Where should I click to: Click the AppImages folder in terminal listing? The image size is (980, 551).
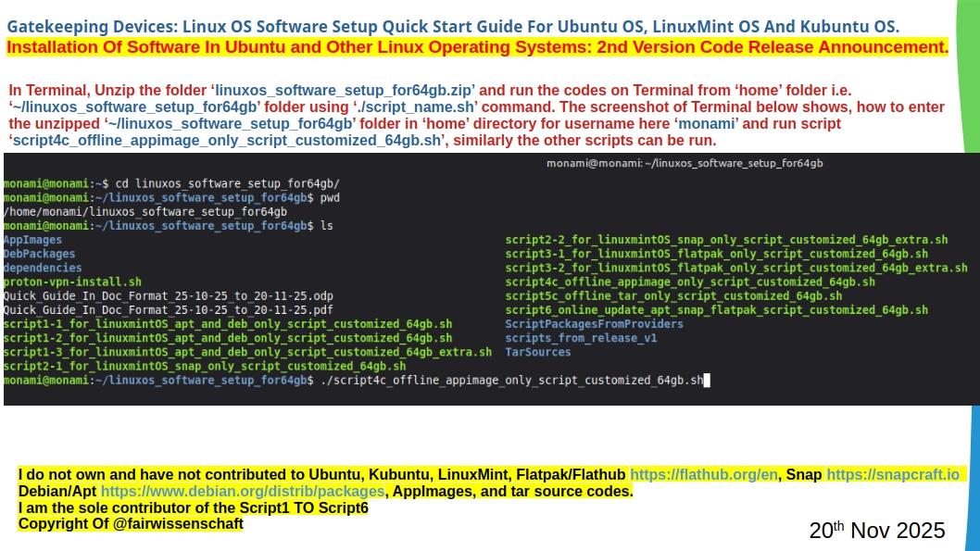click(32, 240)
